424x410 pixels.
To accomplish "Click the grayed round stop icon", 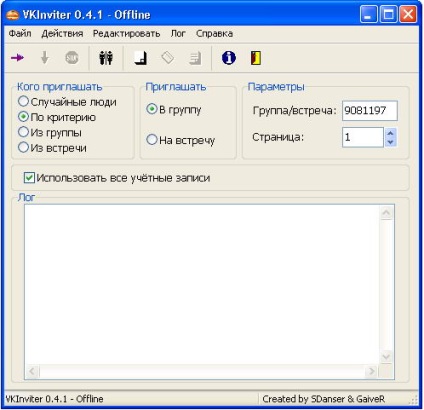I will 72,58.
